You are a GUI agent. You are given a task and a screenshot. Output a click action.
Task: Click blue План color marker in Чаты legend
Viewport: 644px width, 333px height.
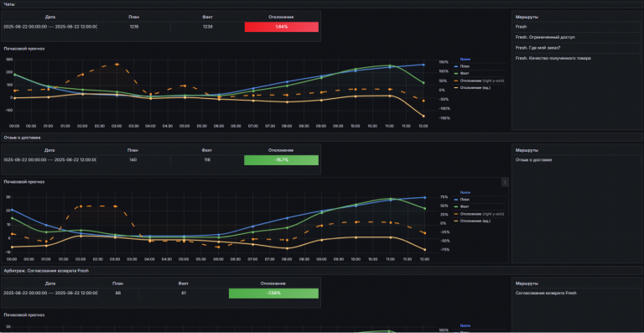coord(456,66)
